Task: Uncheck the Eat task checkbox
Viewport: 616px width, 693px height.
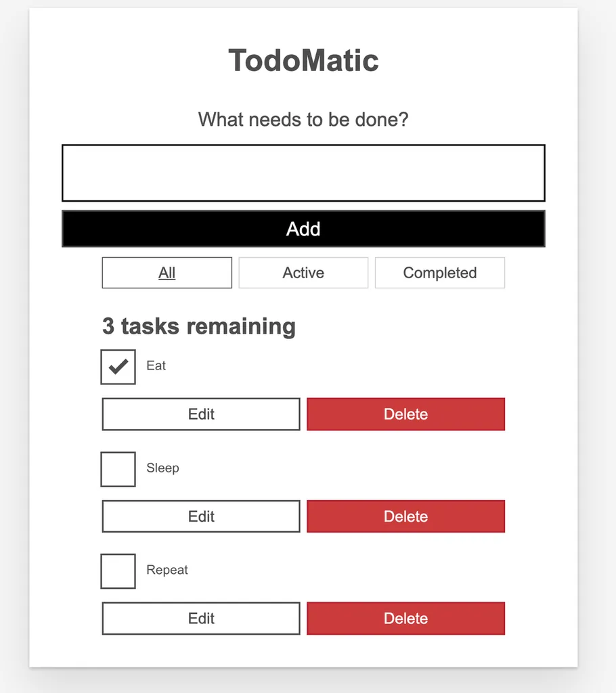Action: 118,367
